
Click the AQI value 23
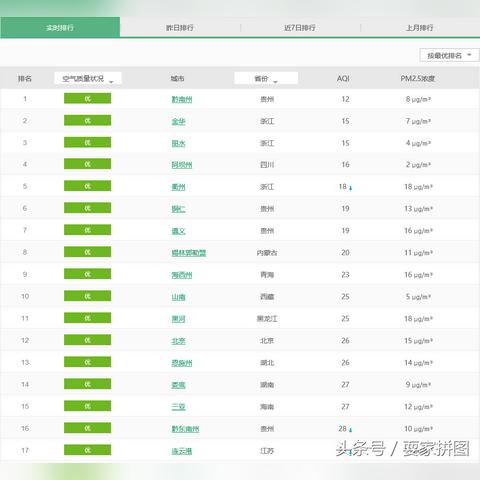[x=345, y=275]
